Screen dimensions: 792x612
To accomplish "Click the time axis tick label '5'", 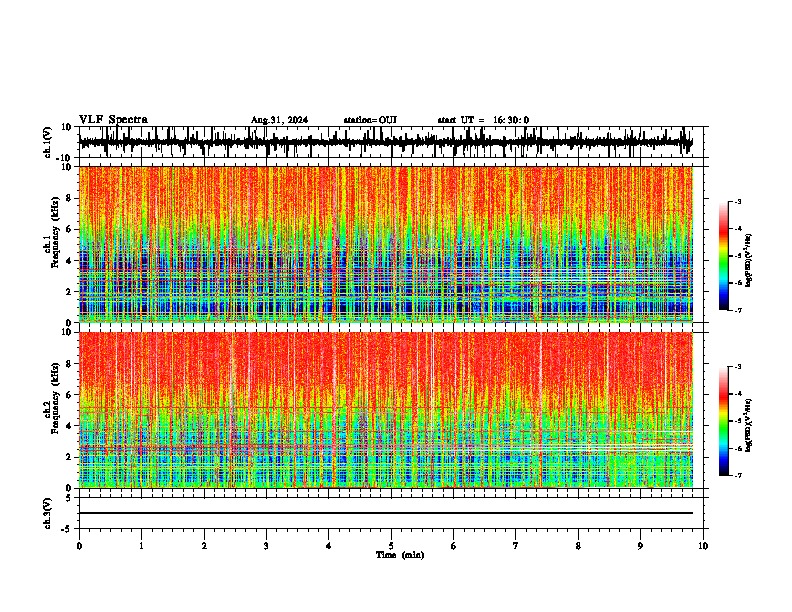I will [x=391, y=546].
